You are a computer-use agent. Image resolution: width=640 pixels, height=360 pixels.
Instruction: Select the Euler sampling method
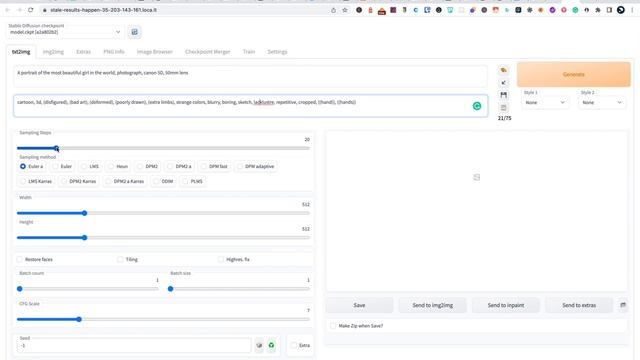[x=62, y=167]
